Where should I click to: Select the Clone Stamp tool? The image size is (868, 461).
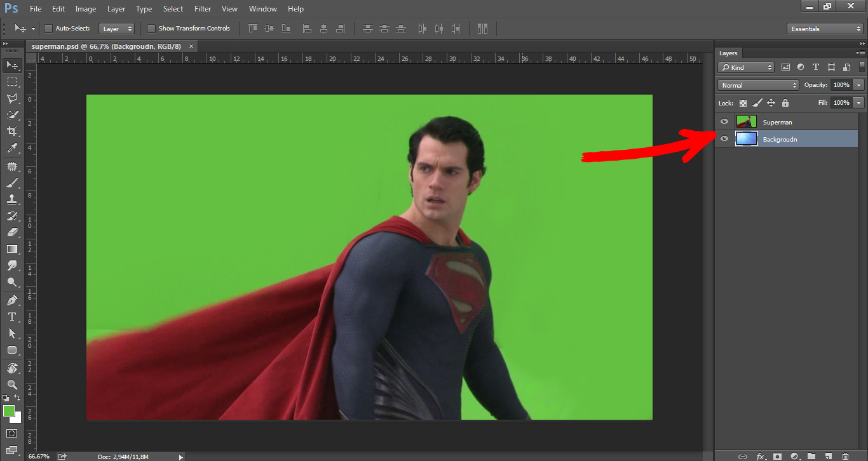click(x=12, y=199)
